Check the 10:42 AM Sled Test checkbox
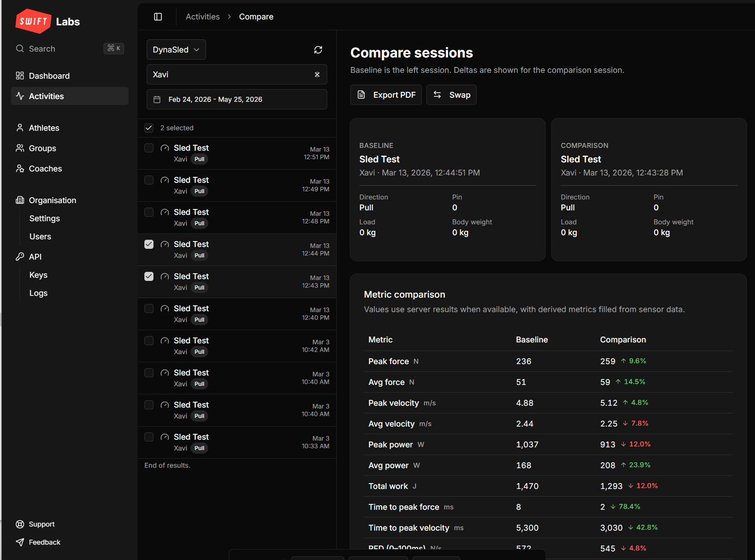The image size is (755, 560). coord(149,341)
